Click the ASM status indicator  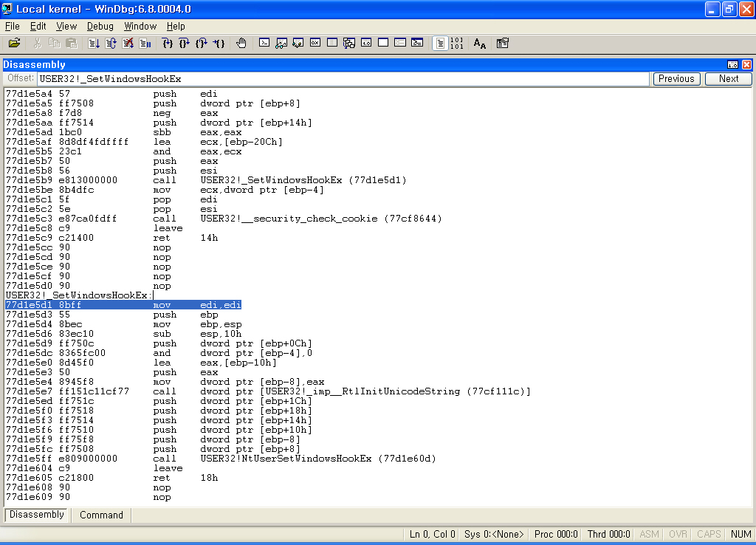[649, 534]
